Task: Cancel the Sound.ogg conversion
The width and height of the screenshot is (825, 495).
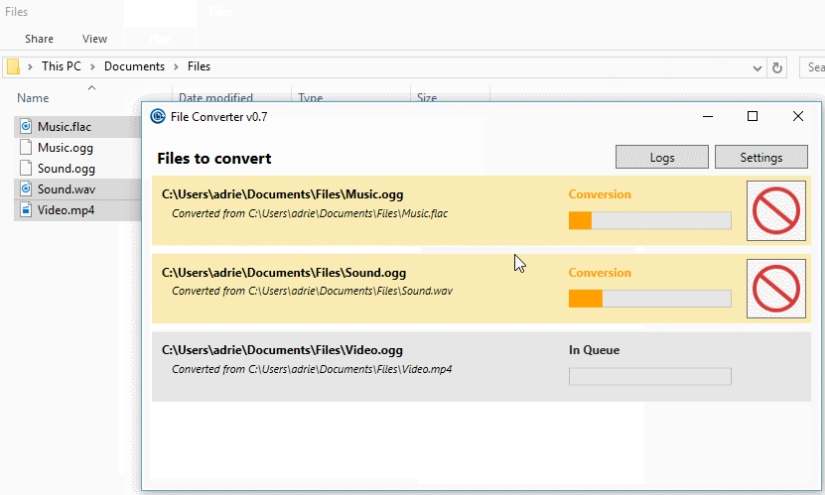Action: 776,289
